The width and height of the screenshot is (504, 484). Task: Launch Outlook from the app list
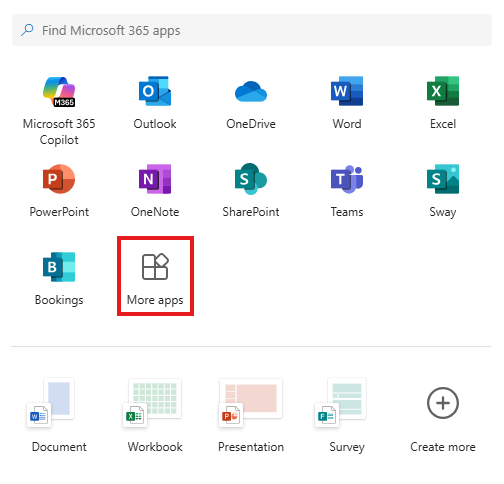coord(155,91)
